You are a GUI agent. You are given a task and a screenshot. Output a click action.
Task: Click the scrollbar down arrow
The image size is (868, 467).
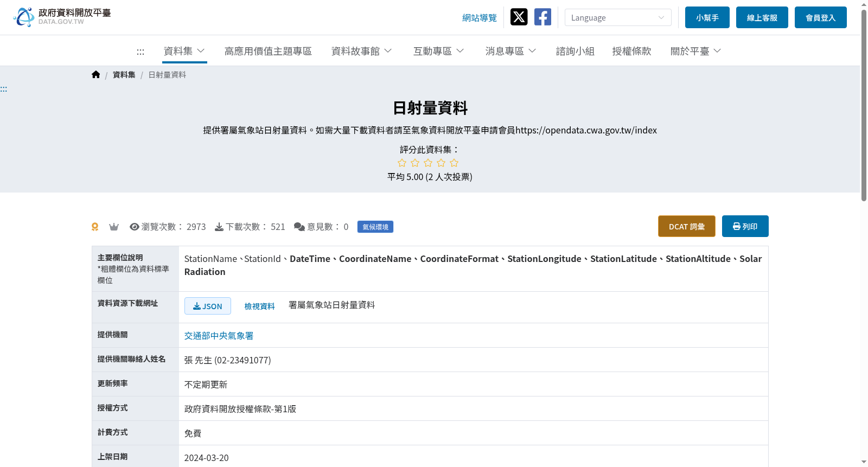(864, 462)
